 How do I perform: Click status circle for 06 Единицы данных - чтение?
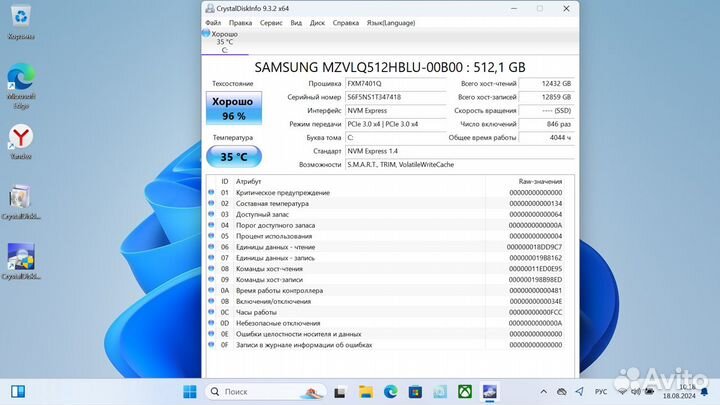tap(211, 247)
